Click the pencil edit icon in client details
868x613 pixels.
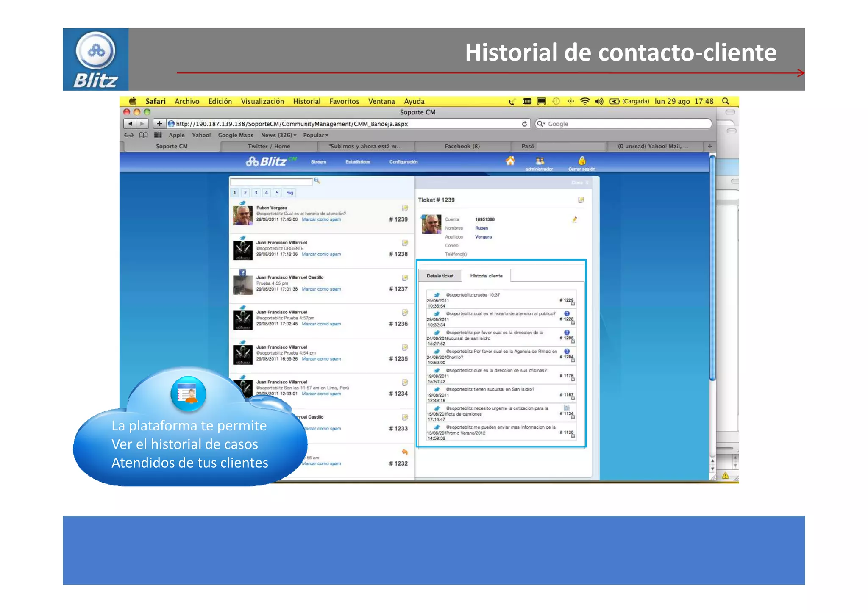pos(575,219)
